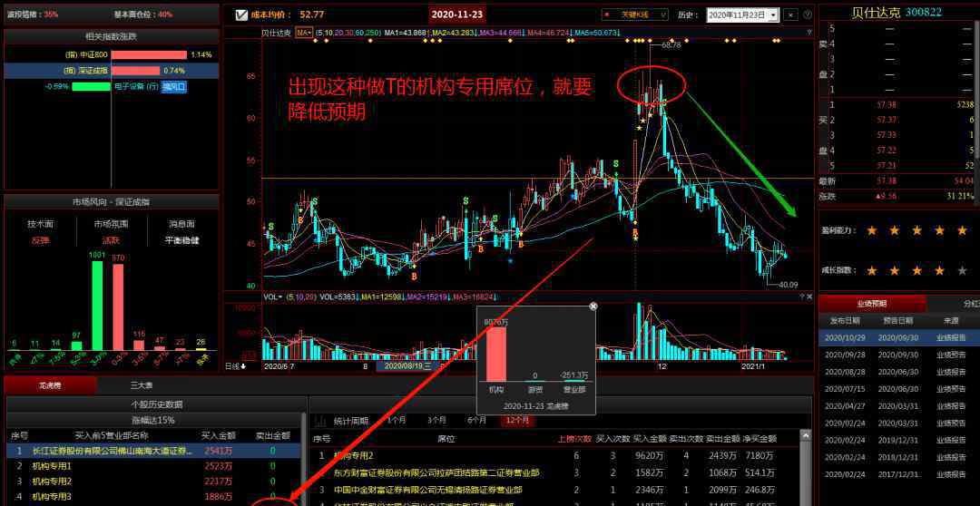Select the 1个月 statistics period

397,421
